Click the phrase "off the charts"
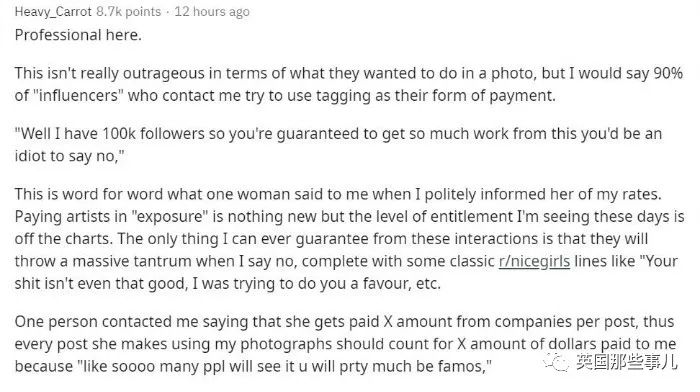Screen dimensions: 700x392 (64, 239)
